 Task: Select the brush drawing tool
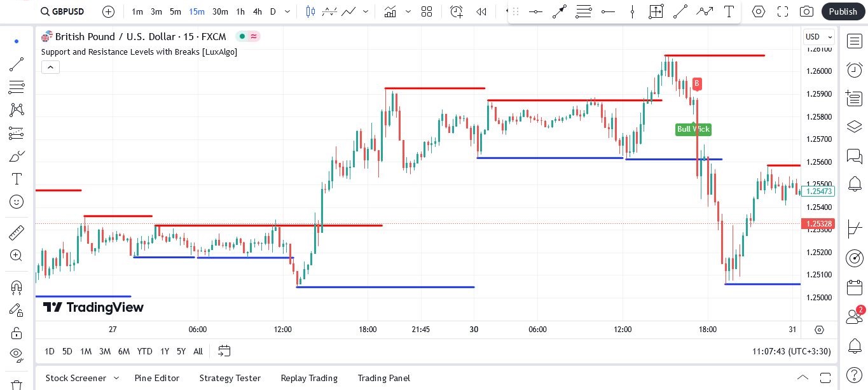(17, 156)
